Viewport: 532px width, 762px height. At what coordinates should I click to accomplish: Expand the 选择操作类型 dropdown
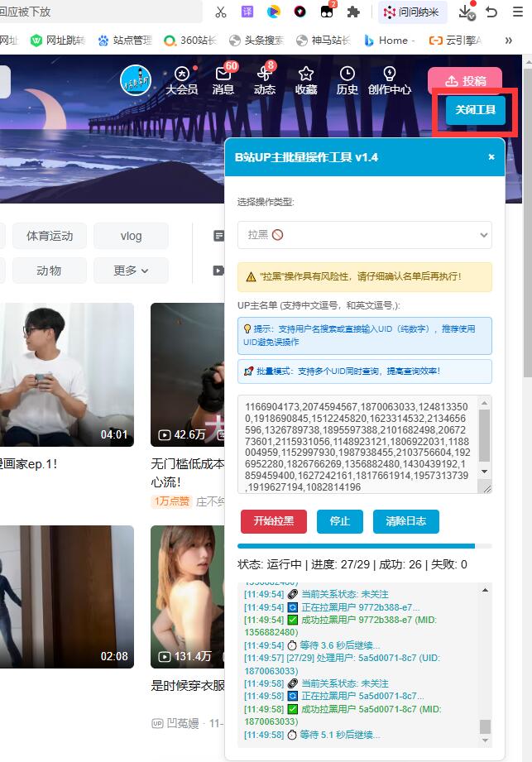[x=364, y=235]
